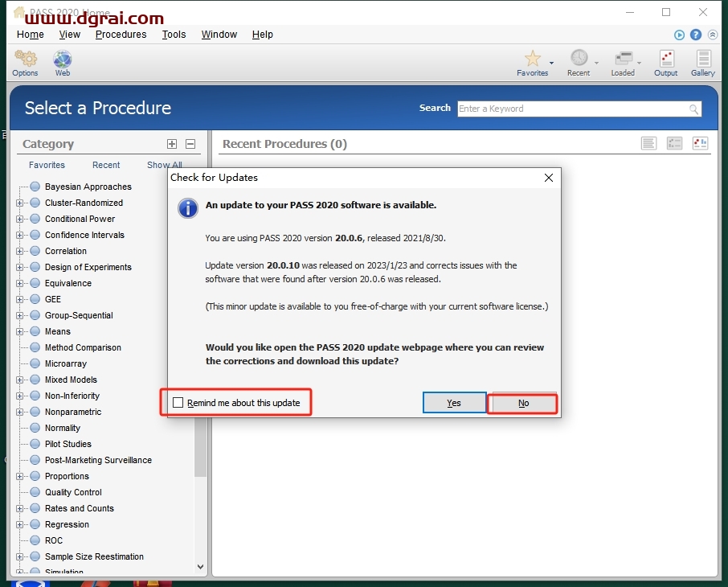Viewport: 728px width, 587px height.
Task: Expand the Design of Experiments node
Action: [19, 267]
